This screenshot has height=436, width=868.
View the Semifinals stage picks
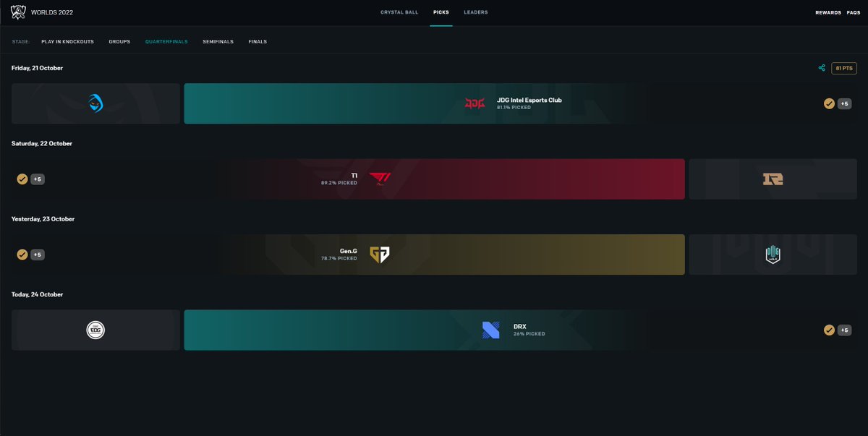point(218,42)
